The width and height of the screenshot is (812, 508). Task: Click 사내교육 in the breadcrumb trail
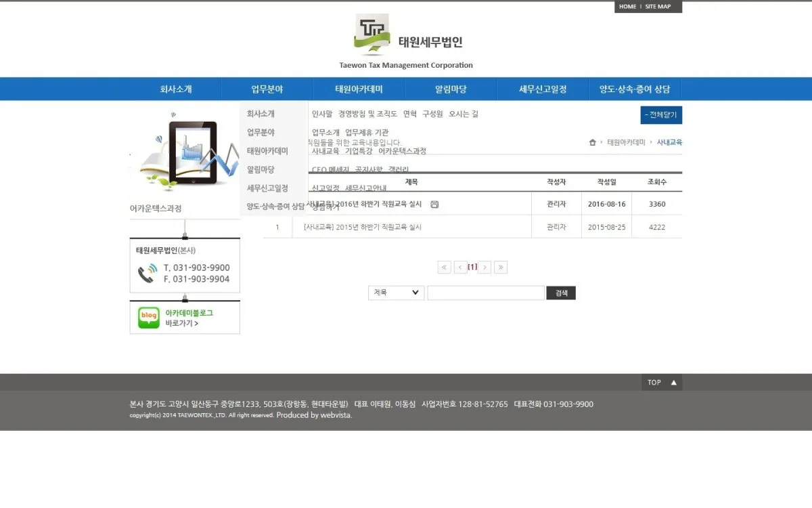[669, 142]
